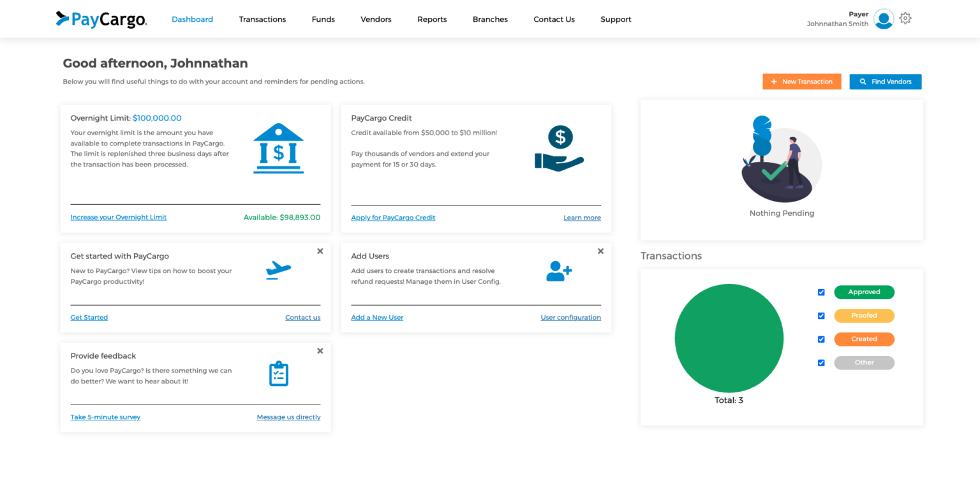Click the hand holding dollar icon
Screen dimensions: 980x490
pos(560,148)
